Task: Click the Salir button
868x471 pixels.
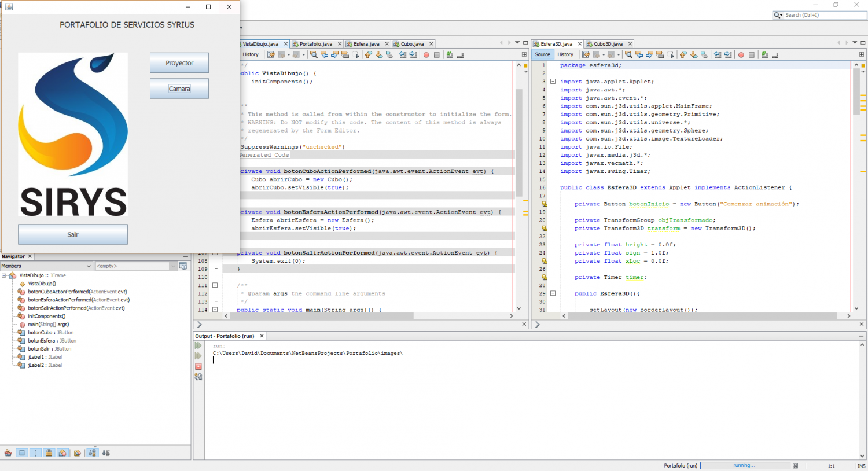Action: 73,234
